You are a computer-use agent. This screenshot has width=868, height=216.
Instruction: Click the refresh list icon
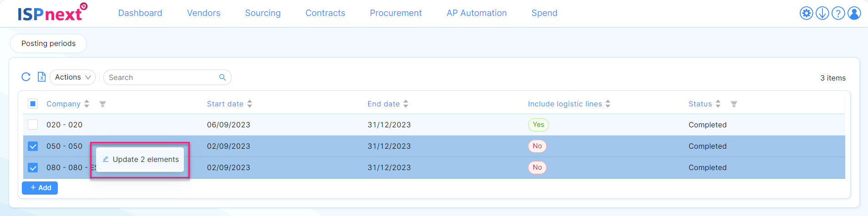26,77
